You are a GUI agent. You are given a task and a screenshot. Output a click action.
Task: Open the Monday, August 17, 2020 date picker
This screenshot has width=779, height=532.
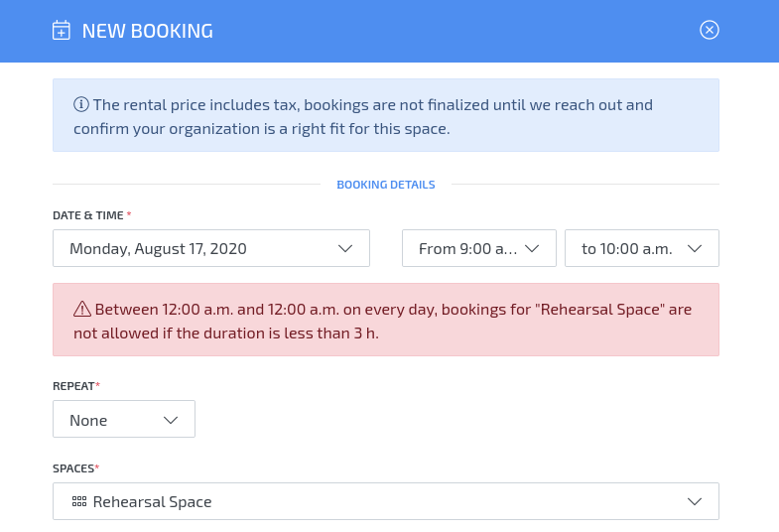(198, 248)
